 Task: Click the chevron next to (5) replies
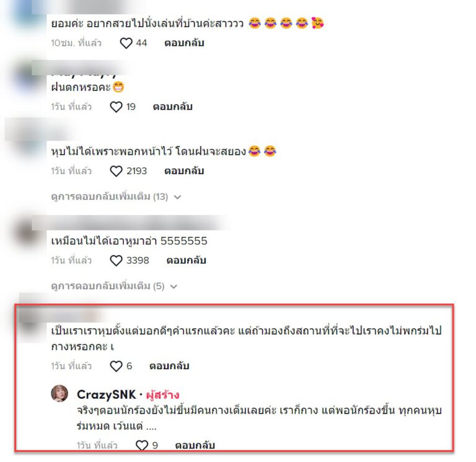pyautogui.click(x=174, y=287)
